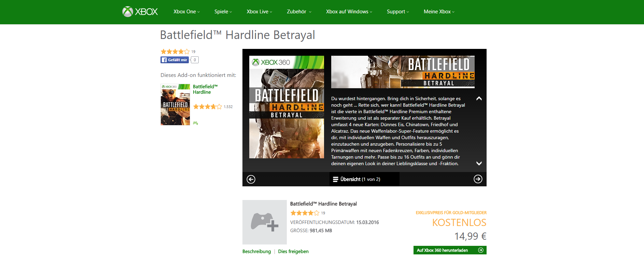The width and height of the screenshot is (644, 279).
Task: Go to previous slide with left arrow
Action: [251, 179]
